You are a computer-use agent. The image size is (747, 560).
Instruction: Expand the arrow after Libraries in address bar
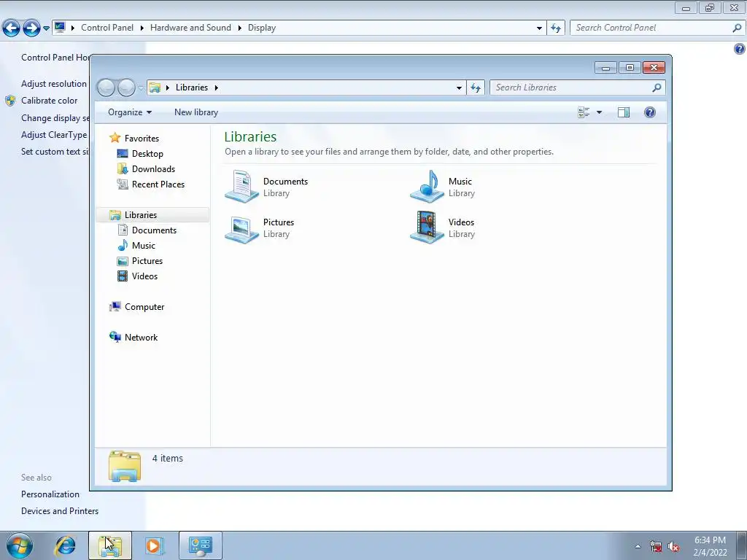click(x=216, y=87)
